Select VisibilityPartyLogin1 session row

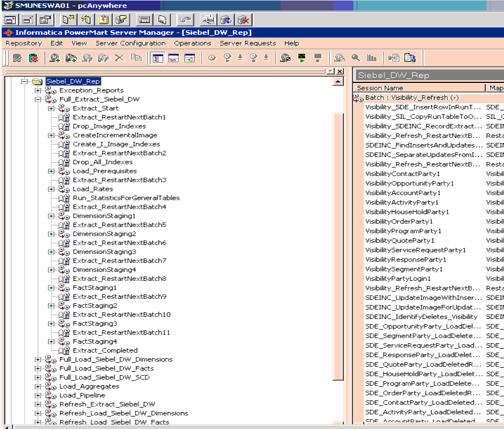pyautogui.click(x=398, y=279)
